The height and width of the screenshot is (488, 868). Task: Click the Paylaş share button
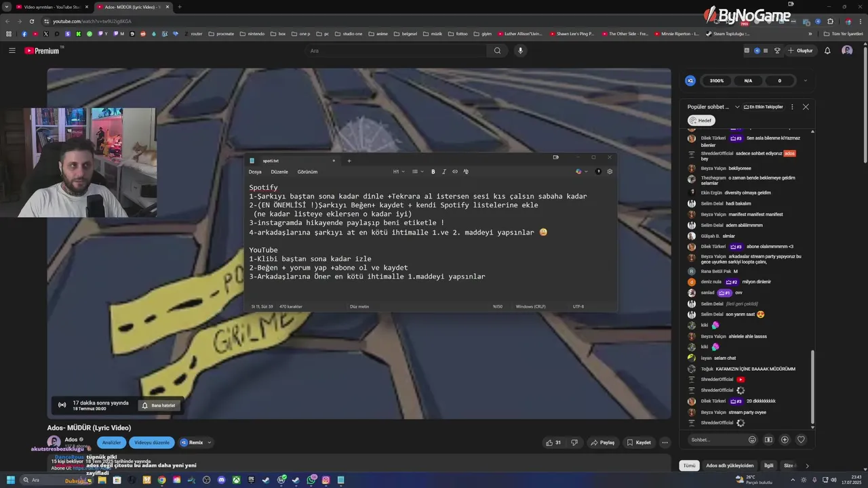tap(602, 443)
